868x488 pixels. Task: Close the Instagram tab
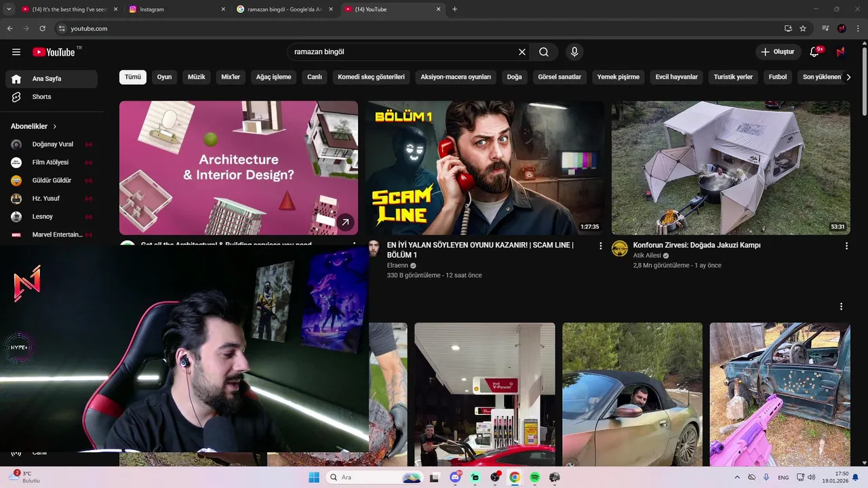(223, 9)
